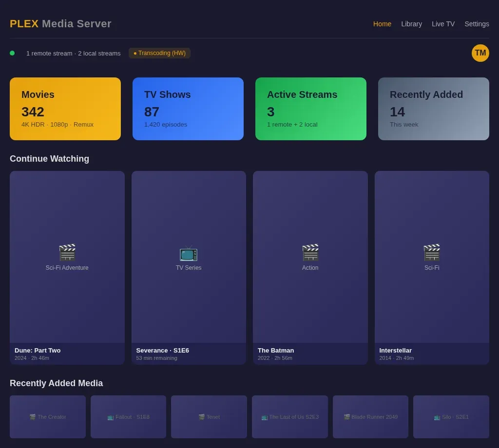Image resolution: width=499 pixels, height=448 pixels.
Task: Click the '1,420 episodes' text
Action: [x=166, y=125]
